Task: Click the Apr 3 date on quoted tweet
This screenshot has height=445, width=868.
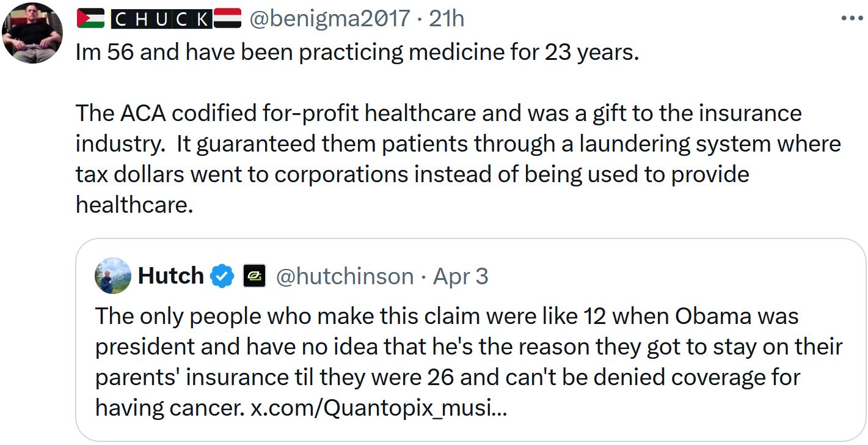Action: click(461, 276)
